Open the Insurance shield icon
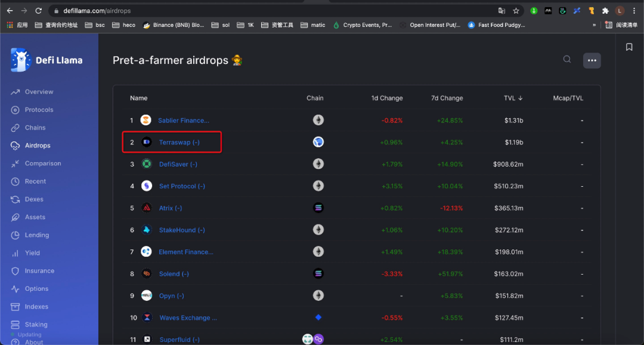The height and width of the screenshot is (345, 644). (16, 271)
